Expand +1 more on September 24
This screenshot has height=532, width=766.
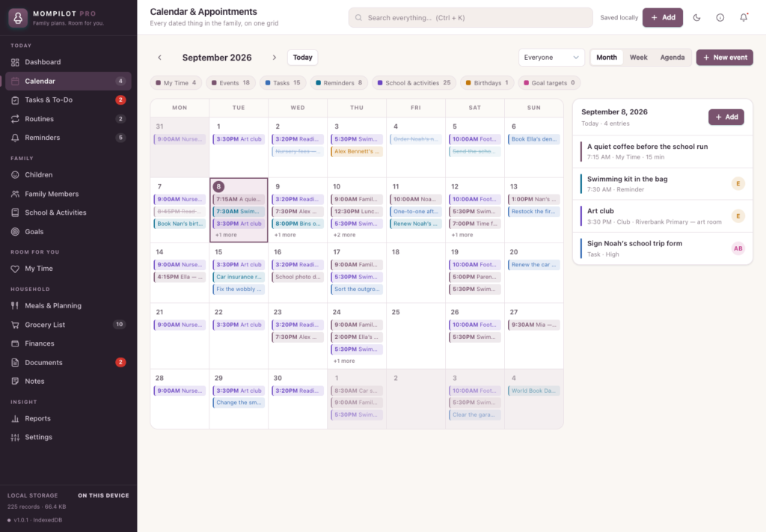pos(344,361)
